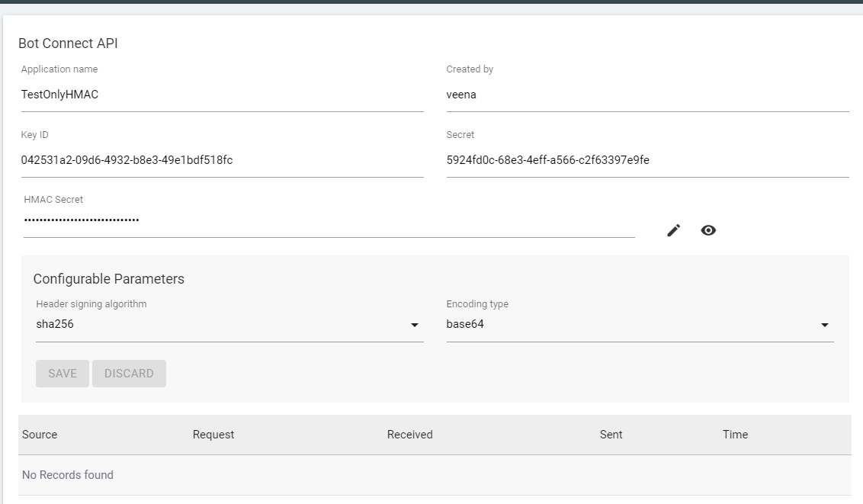Open the Header signing algorithm dropdown

[x=415, y=324]
